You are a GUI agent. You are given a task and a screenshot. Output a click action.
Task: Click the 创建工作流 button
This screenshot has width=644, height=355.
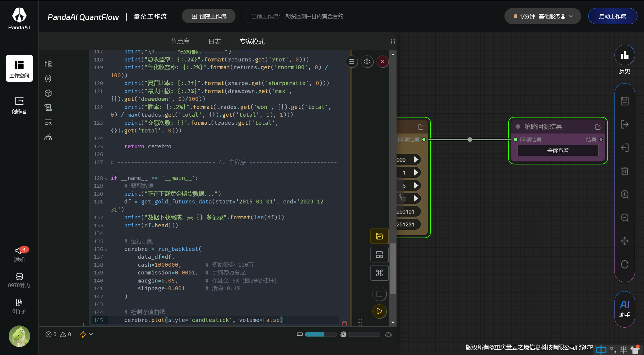(x=209, y=16)
